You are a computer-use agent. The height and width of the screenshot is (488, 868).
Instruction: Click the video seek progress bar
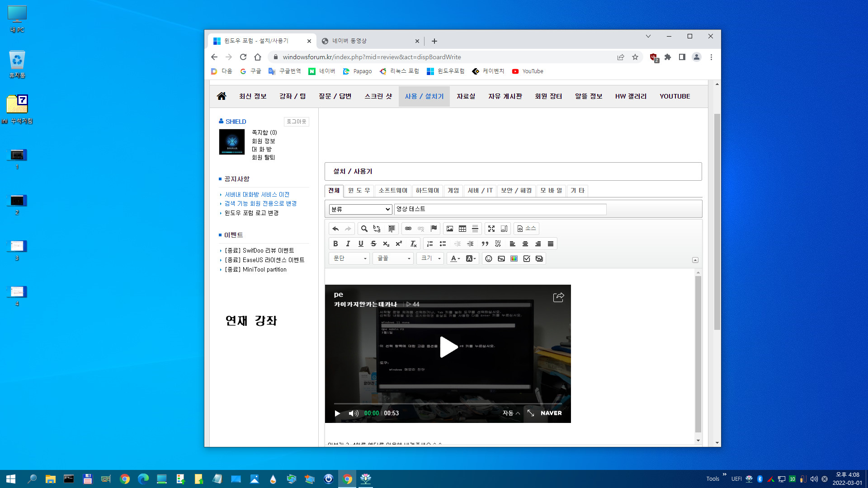448,404
